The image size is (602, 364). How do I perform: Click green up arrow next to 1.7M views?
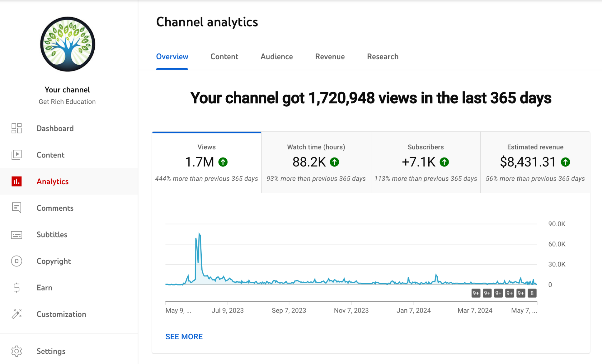223,162
